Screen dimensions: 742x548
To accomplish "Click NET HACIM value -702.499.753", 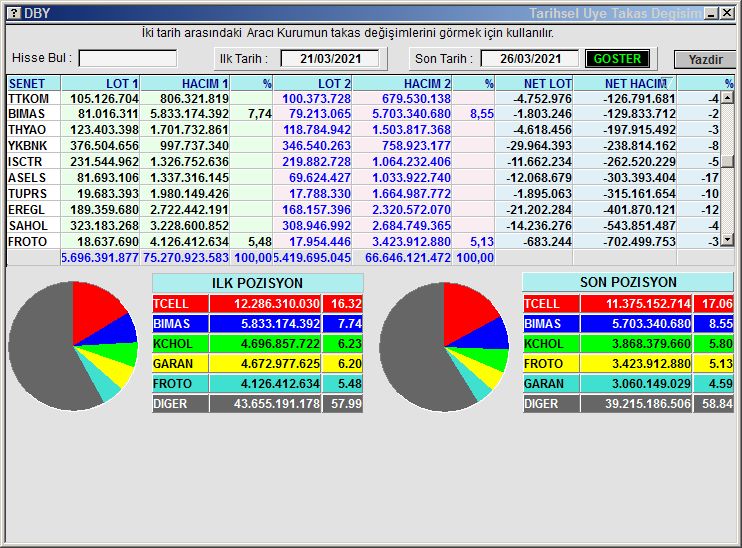I will click(639, 242).
